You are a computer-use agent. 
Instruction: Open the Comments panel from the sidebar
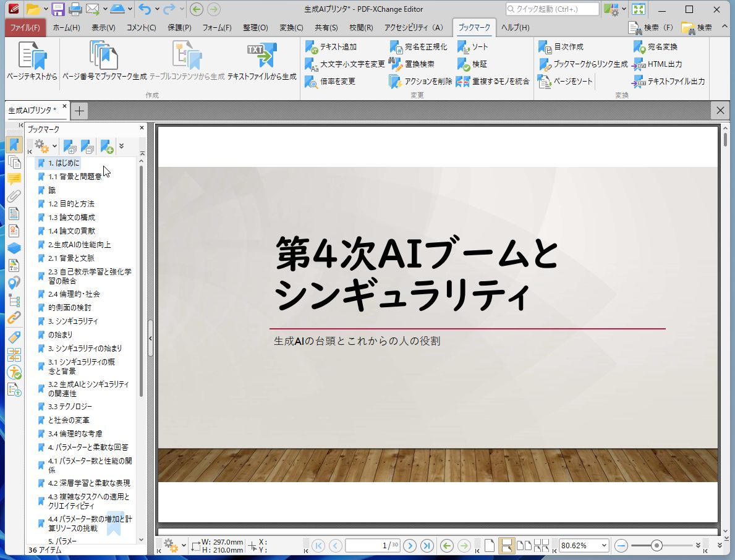pos(14,179)
